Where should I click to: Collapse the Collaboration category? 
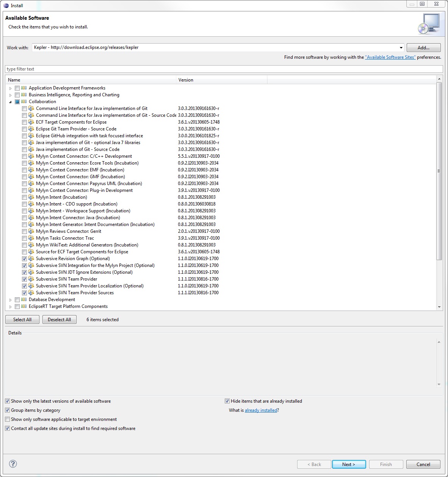click(10, 102)
